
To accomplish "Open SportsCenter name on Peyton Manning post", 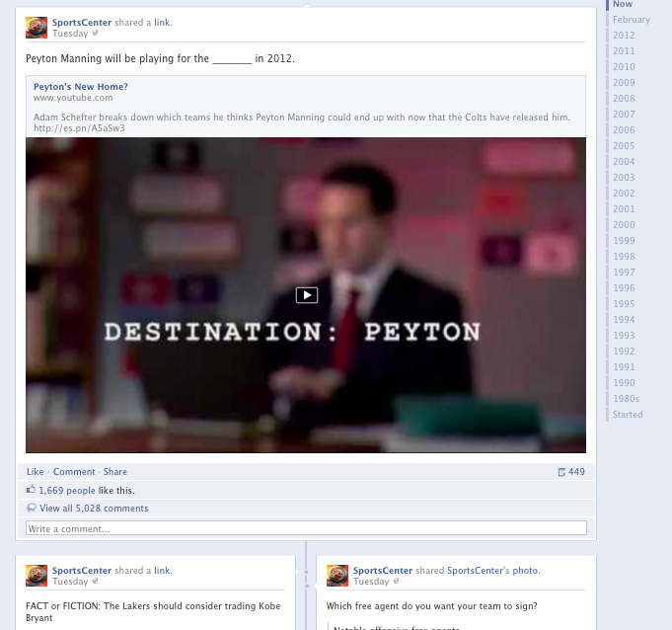I will coord(82,23).
